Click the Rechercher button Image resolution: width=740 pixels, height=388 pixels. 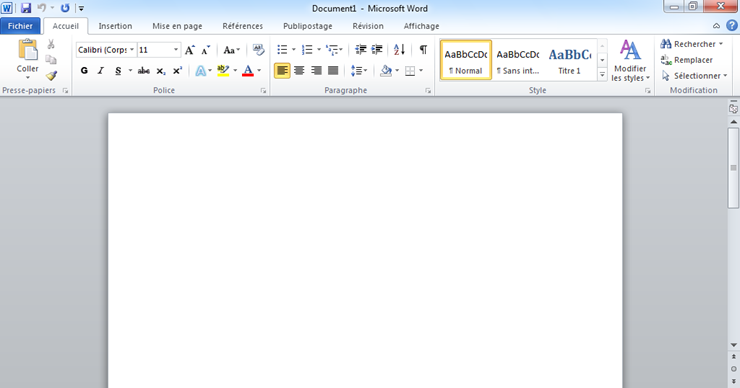click(691, 44)
